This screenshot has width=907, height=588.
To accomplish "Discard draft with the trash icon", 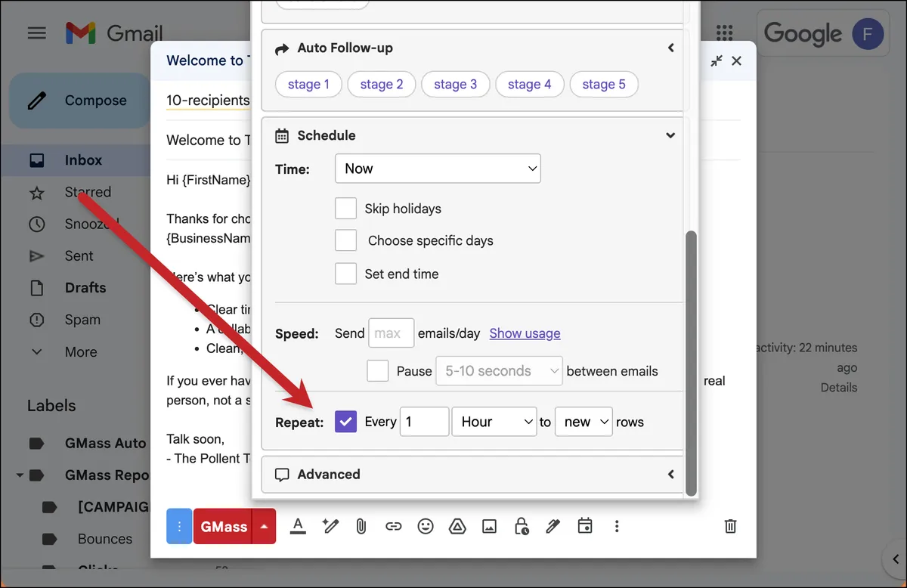I will tap(730, 526).
